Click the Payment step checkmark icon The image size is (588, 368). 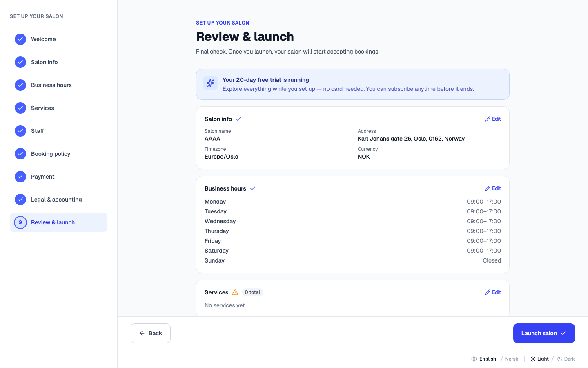click(x=20, y=177)
